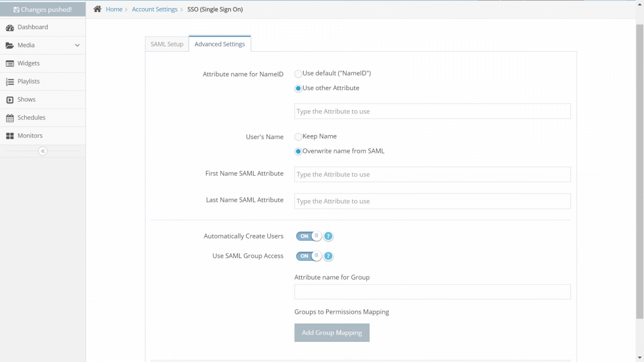644x362 pixels.
Task: Select the Schedules calendar icon
Action: pos(11,117)
